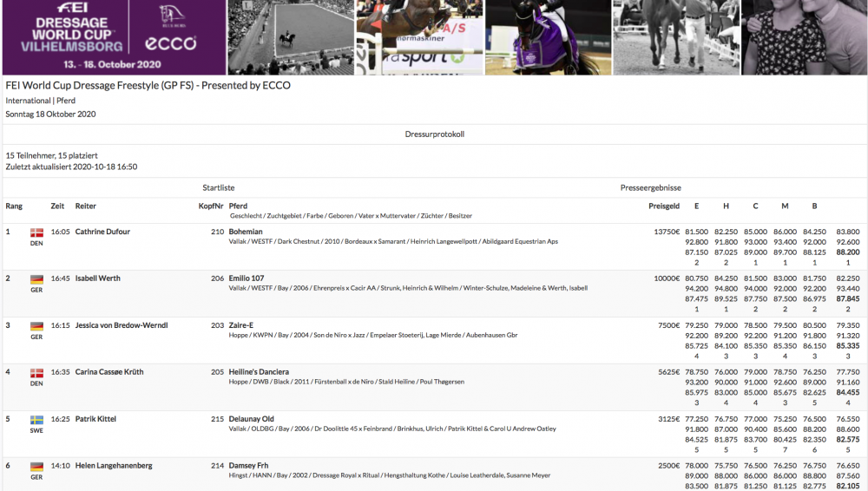
Task: Click the Reiter column header
Action: pyautogui.click(x=86, y=206)
